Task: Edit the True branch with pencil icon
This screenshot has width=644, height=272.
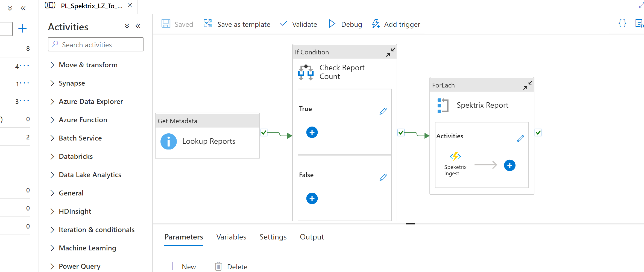Action: coord(383,111)
